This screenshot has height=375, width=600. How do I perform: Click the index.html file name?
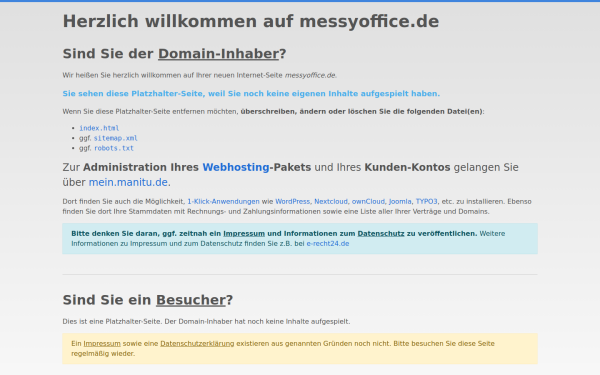point(99,128)
